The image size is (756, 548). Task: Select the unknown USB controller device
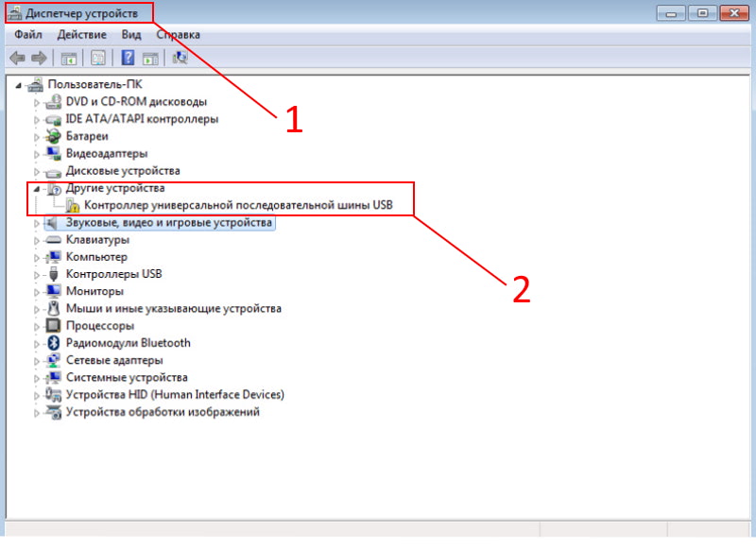(x=237, y=205)
